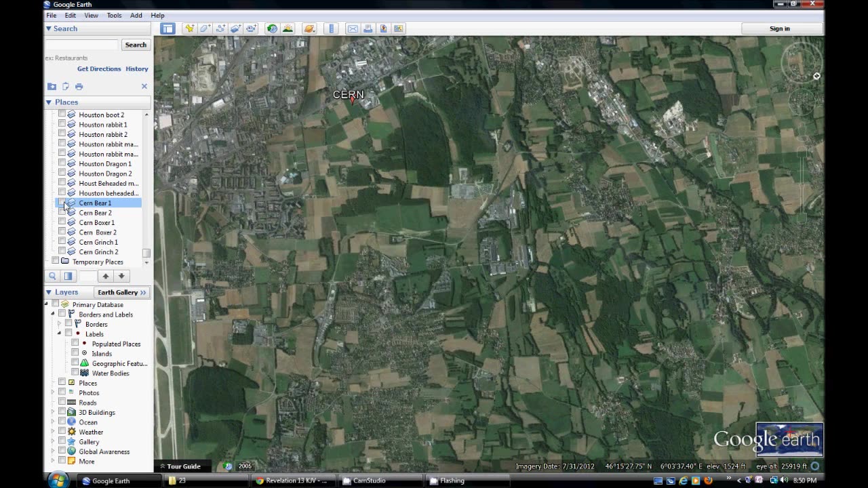Viewport: 868px width, 488px height.
Task: Collapse Borders and Labels tree node
Action: tap(53, 314)
